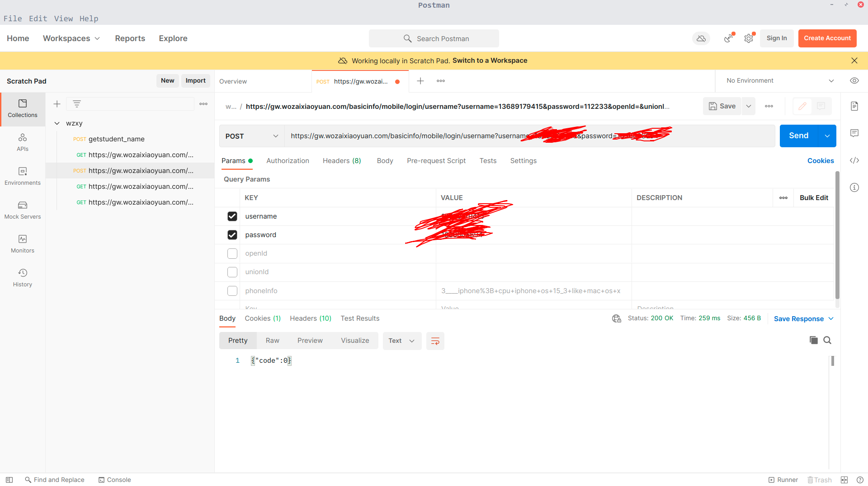The width and height of the screenshot is (868, 486).
Task: Uncheck the username param checkbox
Action: coord(232,216)
